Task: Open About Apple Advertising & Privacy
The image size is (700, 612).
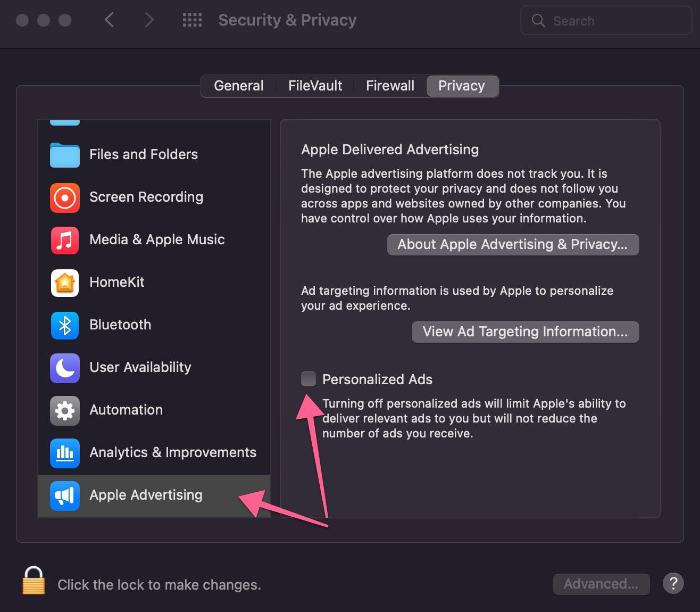Action: point(513,245)
